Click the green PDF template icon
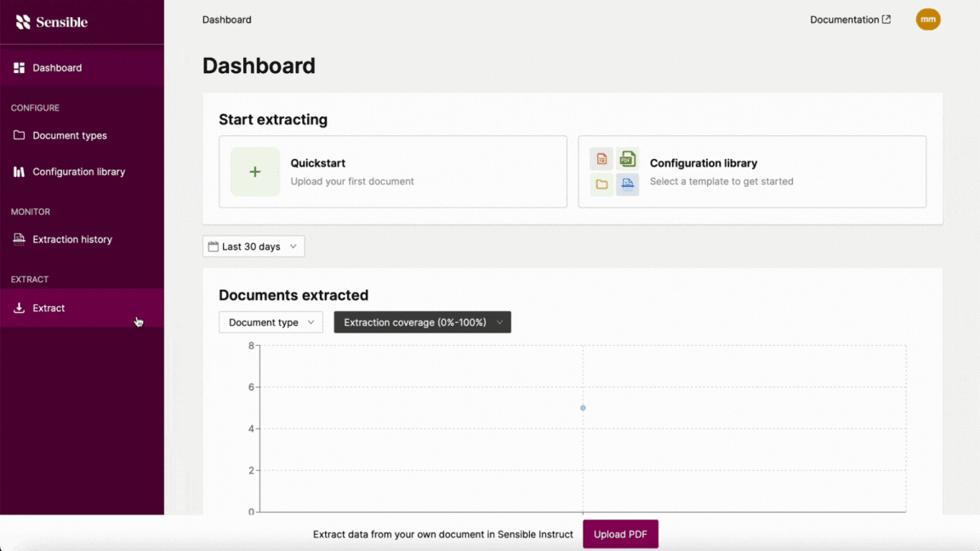980x551 pixels. [627, 159]
